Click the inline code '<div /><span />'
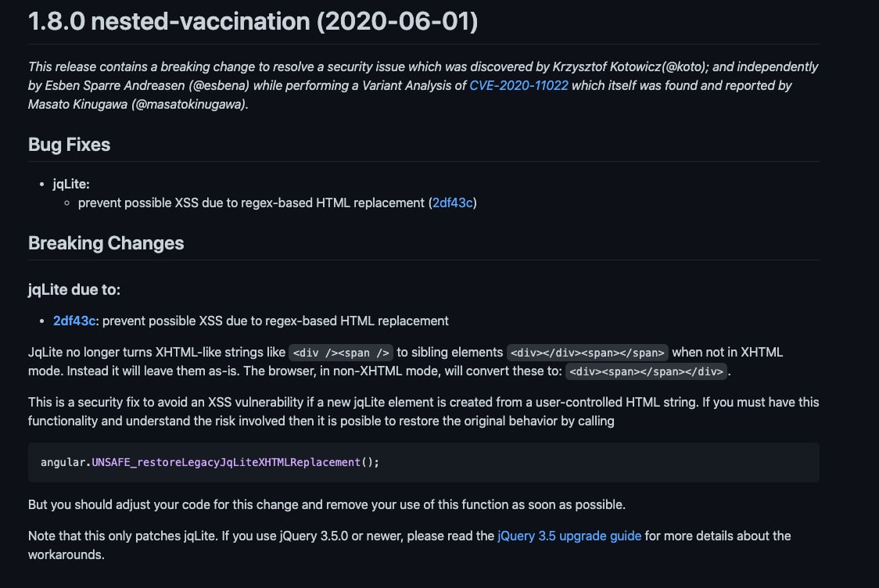The height and width of the screenshot is (588, 879). 341,353
